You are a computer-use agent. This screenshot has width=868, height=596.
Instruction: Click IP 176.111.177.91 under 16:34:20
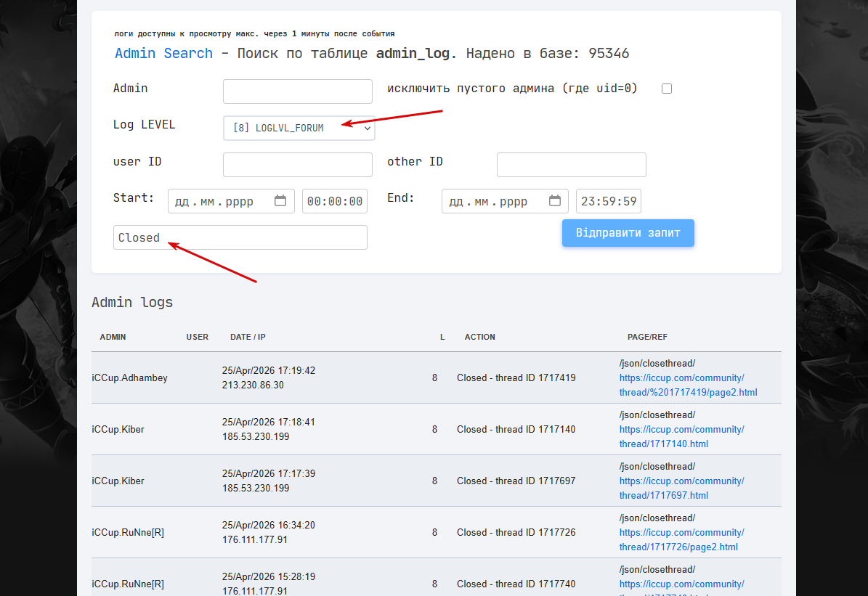pyautogui.click(x=255, y=539)
